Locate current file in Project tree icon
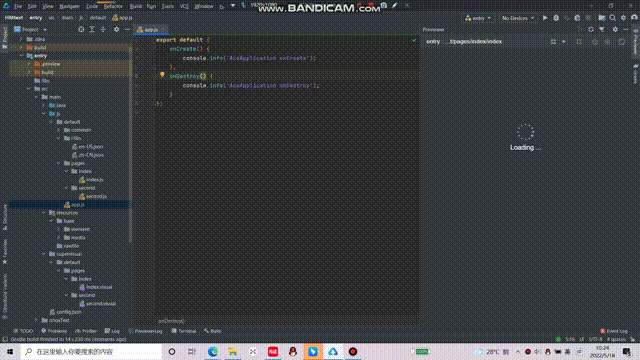 [81, 29]
